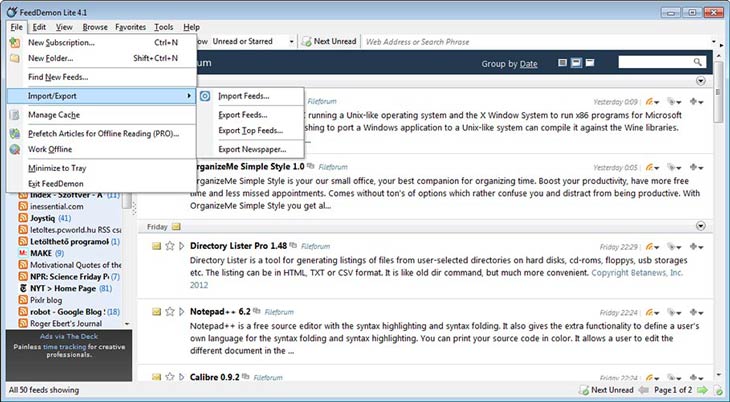The width and height of the screenshot is (730, 402).
Task: Open feed dropdown for Directory Lister Pro row
Action: (x=653, y=247)
